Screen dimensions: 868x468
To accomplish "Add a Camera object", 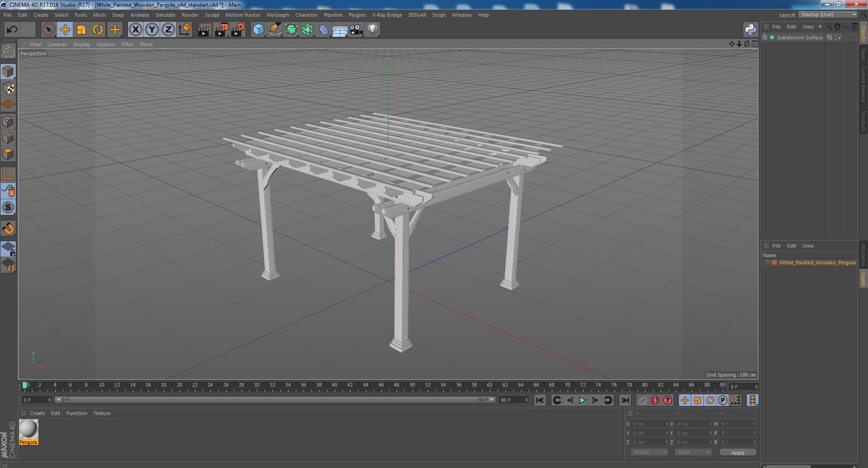I will coord(356,30).
